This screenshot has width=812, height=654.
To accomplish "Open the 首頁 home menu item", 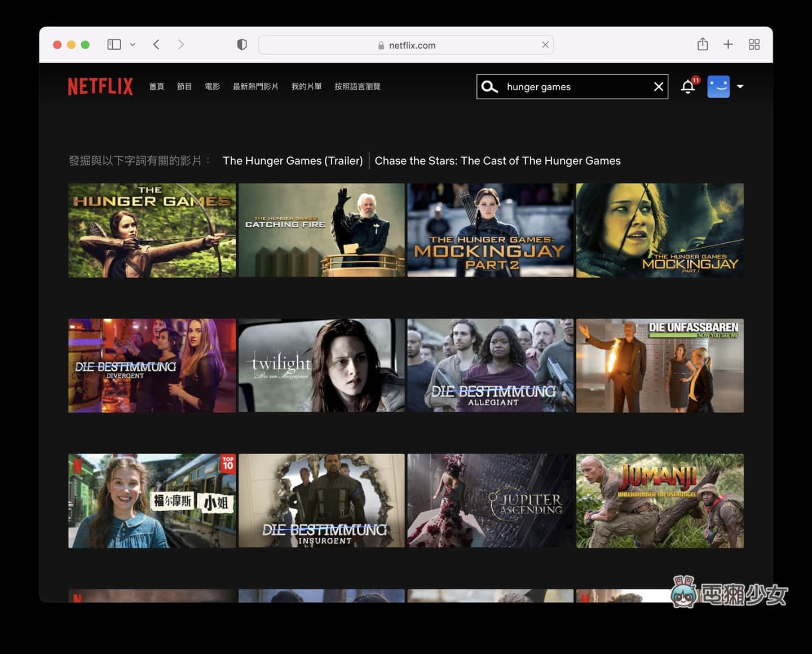I will pos(156,86).
